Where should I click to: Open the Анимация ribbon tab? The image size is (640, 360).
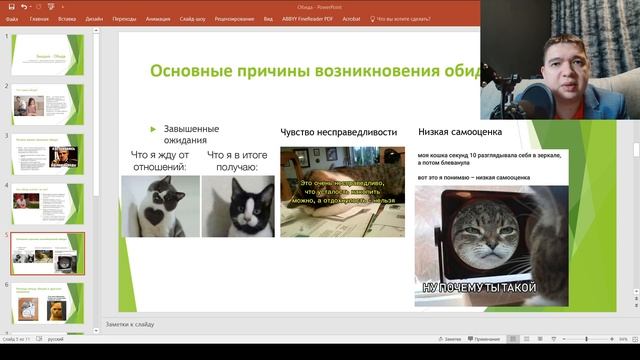(x=158, y=19)
